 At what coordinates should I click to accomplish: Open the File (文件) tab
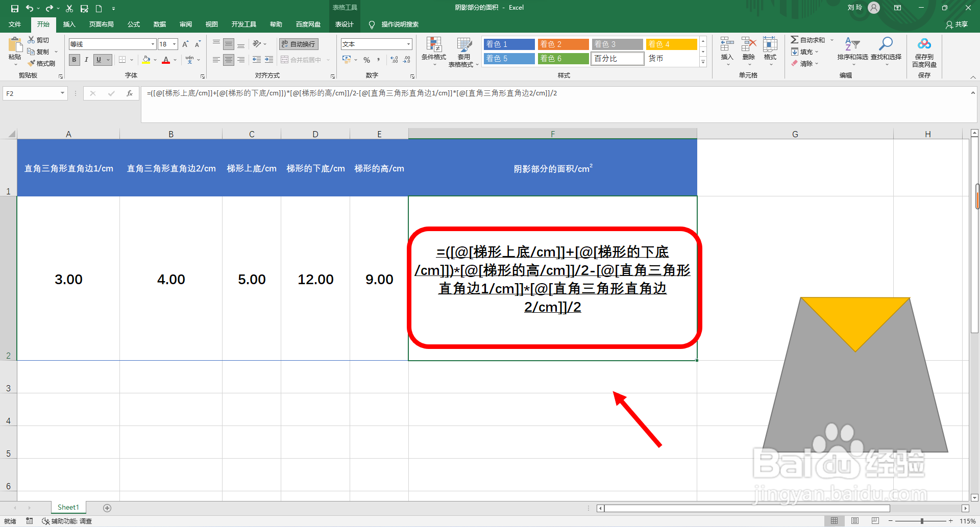[x=15, y=24]
